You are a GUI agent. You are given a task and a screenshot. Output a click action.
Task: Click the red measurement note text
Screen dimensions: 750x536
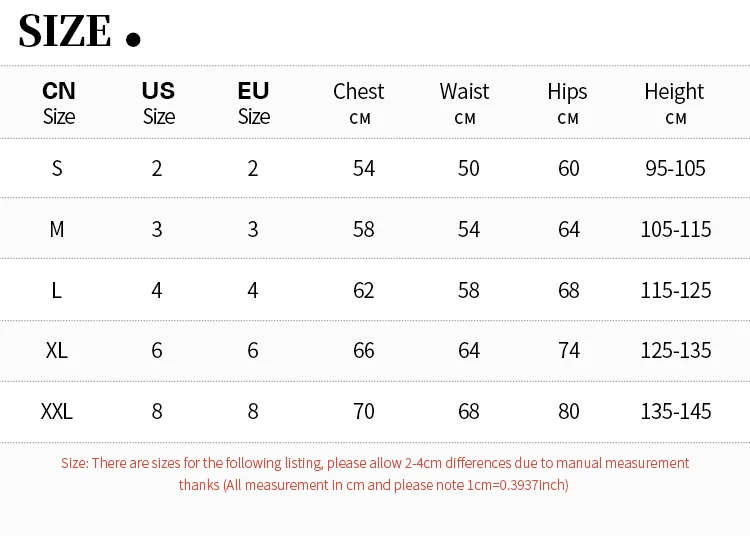[375, 474]
